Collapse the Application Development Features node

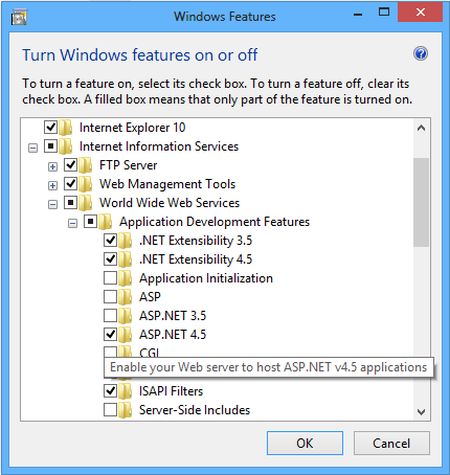72,223
